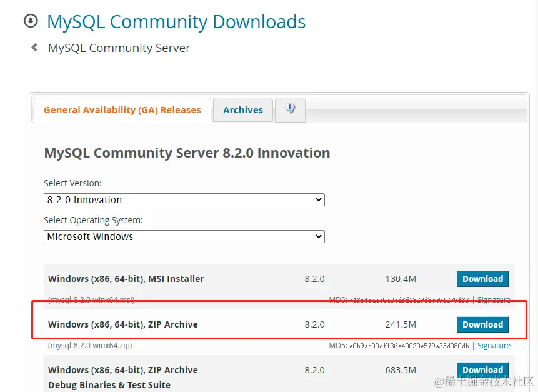The height and width of the screenshot is (392, 538).
Task: Click the 130.4M file size value
Action: coord(401,279)
